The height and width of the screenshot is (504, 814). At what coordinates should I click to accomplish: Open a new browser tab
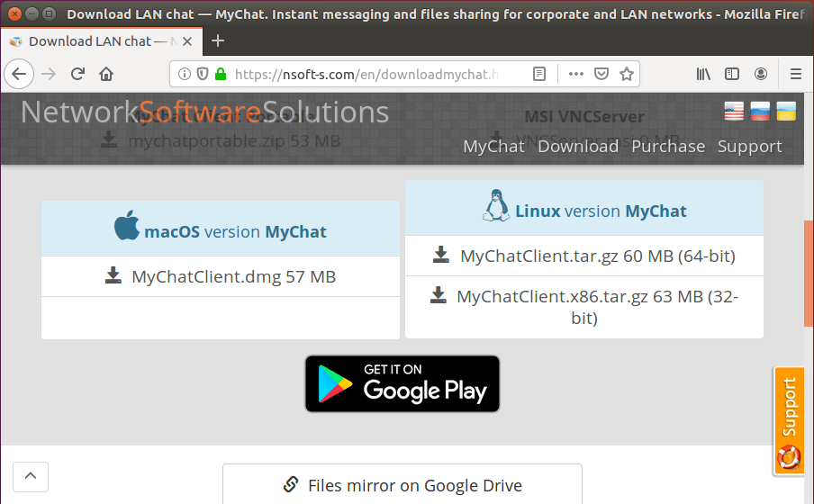[217, 41]
